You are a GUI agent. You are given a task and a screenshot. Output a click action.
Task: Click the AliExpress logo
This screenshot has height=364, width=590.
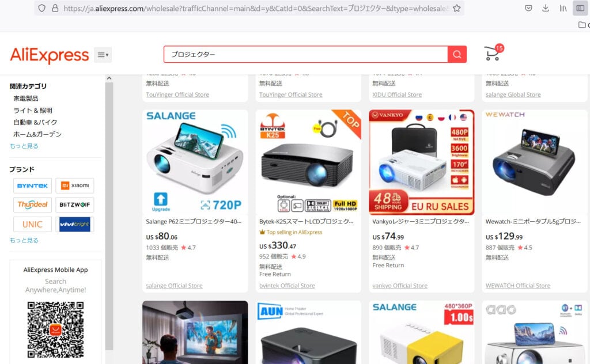(50, 55)
